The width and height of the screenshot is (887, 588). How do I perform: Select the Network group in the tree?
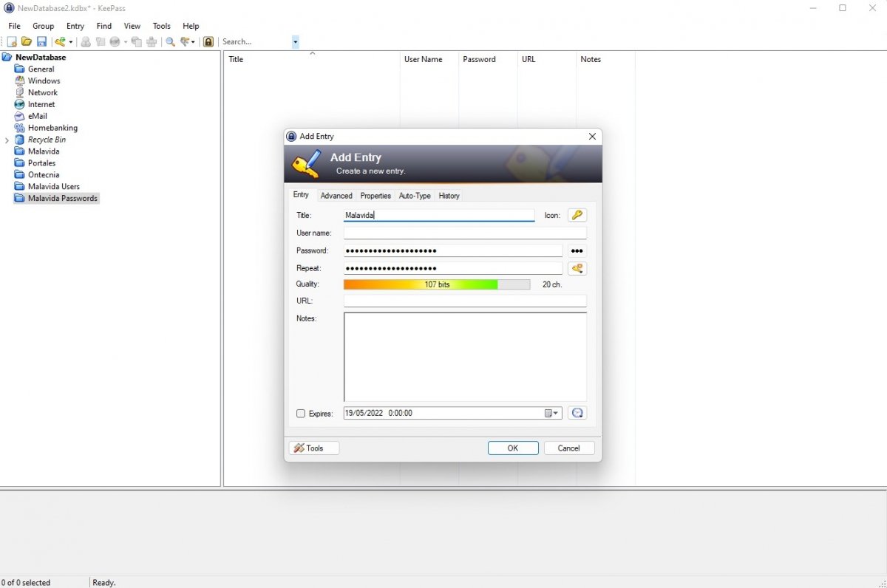pyautogui.click(x=43, y=92)
